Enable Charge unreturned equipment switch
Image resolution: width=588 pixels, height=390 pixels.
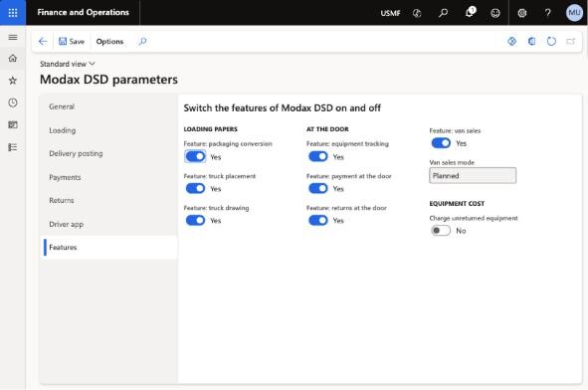(x=441, y=230)
